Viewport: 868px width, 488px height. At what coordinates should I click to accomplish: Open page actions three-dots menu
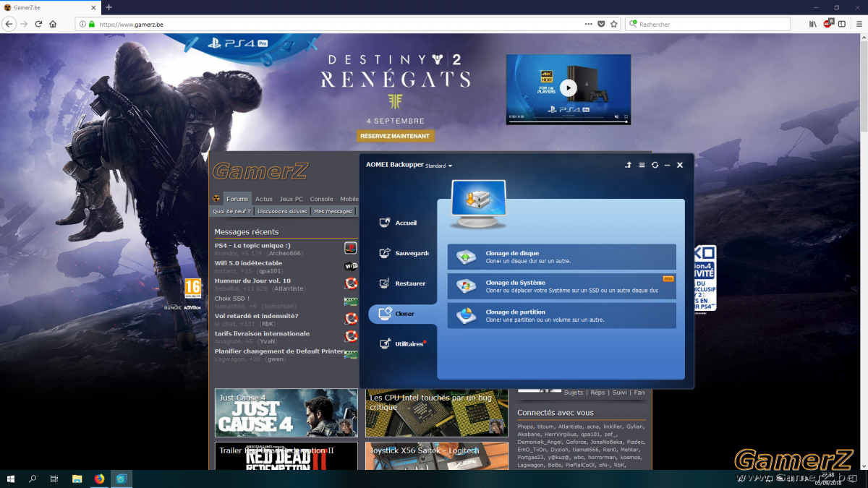[588, 24]
